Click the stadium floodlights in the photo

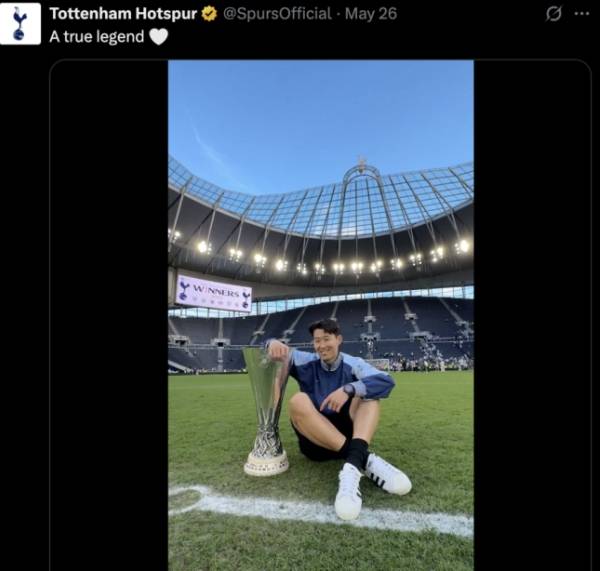[320, 266]
